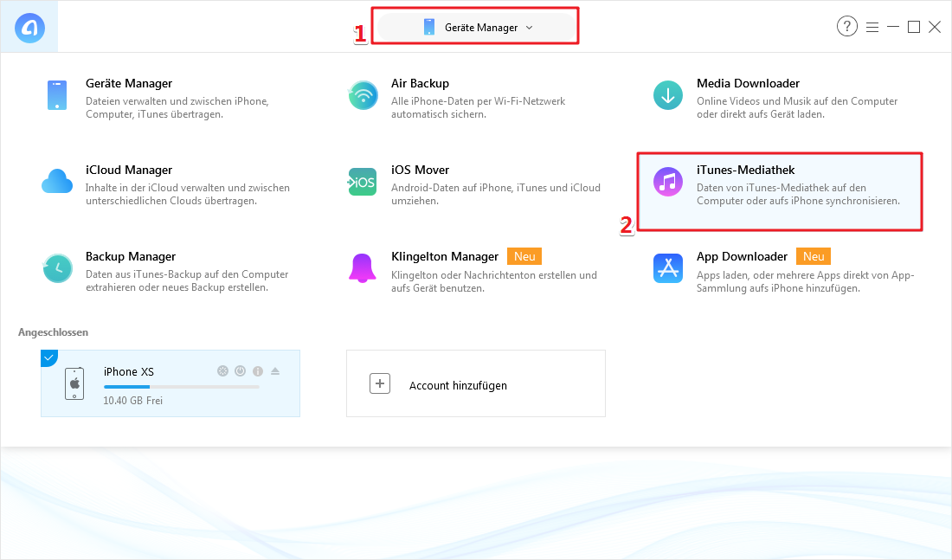This screenshot has width=952, height=560.
Task: Open the iCloud Manager title
Action: [x=129, y=170]
